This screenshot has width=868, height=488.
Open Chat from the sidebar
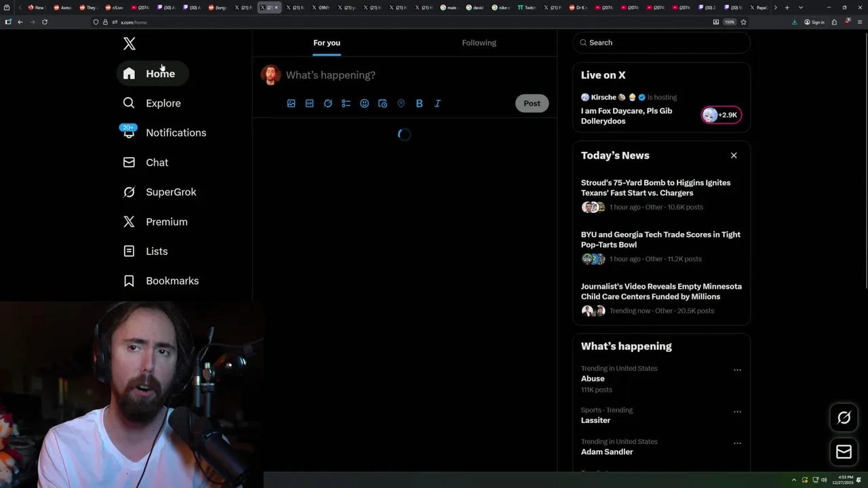pyautogui.click(x=146, y=163)
